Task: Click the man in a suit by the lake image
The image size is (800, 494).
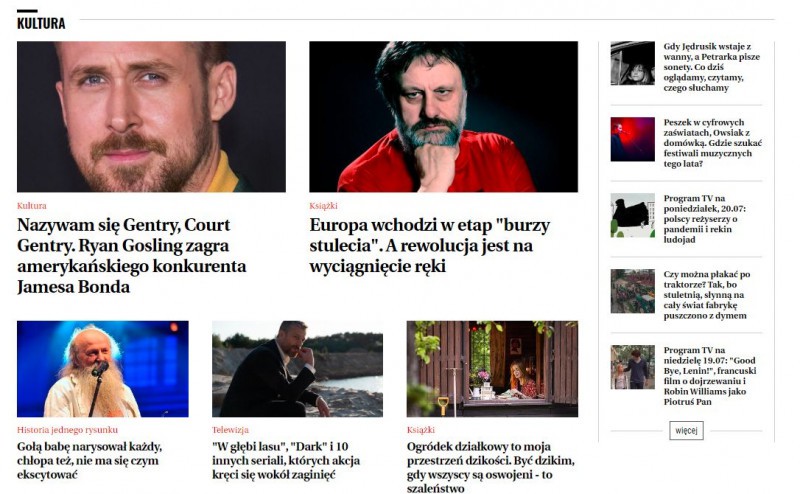Action: (297, 369)
